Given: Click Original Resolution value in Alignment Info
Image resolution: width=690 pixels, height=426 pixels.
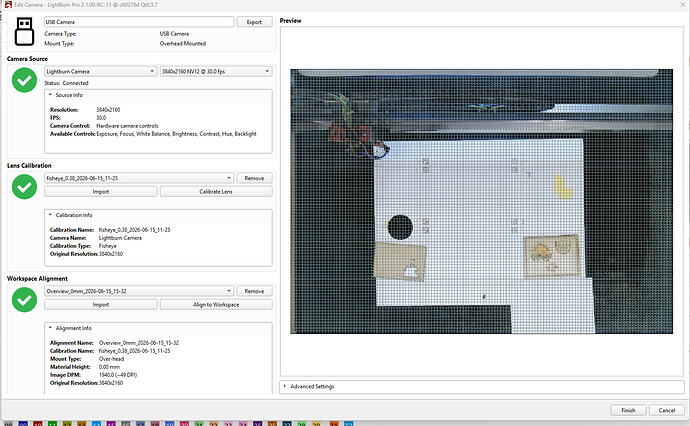Looking at the screenshot, I should 111,383.
